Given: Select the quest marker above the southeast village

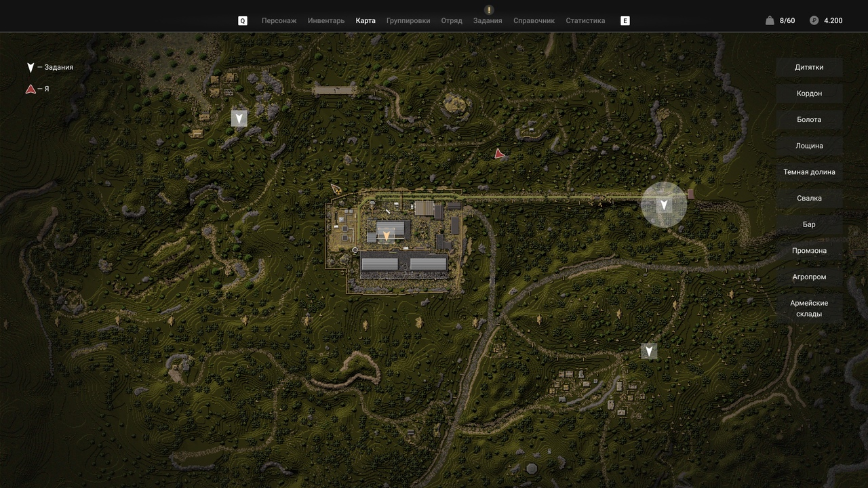Looking at the screenshot, I should [x=649, y=351].
